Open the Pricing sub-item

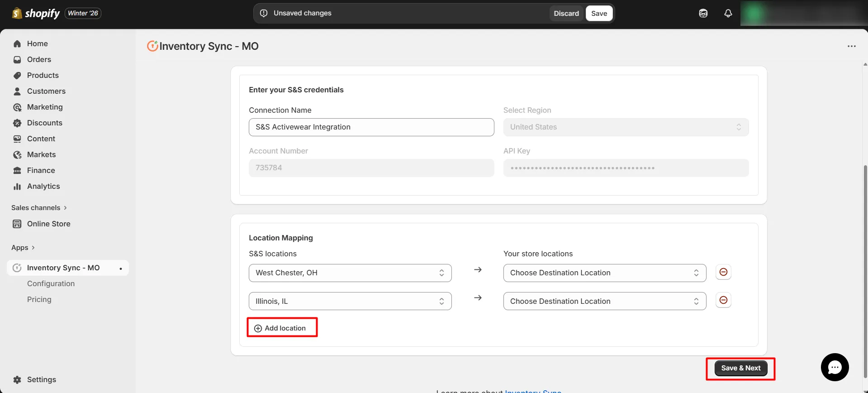point(39,299)
